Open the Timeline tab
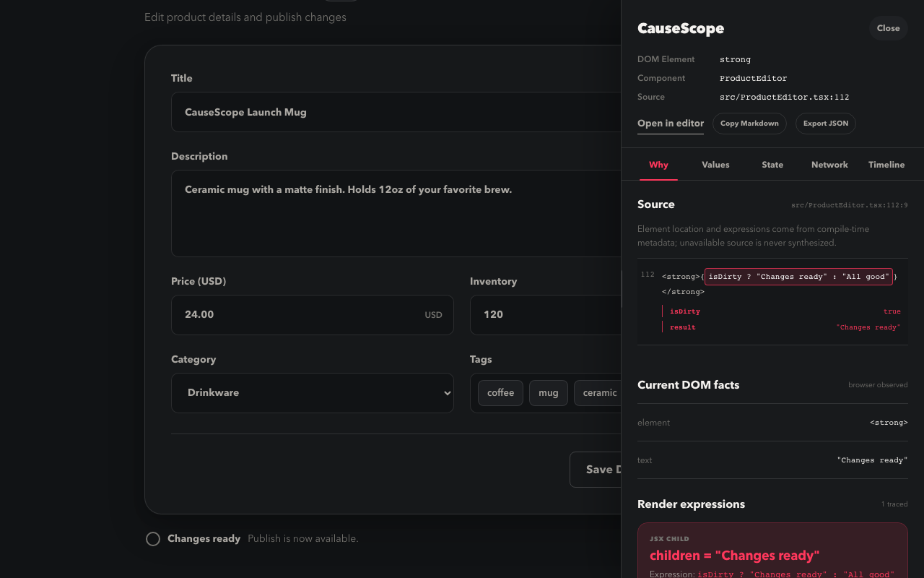 886,165
